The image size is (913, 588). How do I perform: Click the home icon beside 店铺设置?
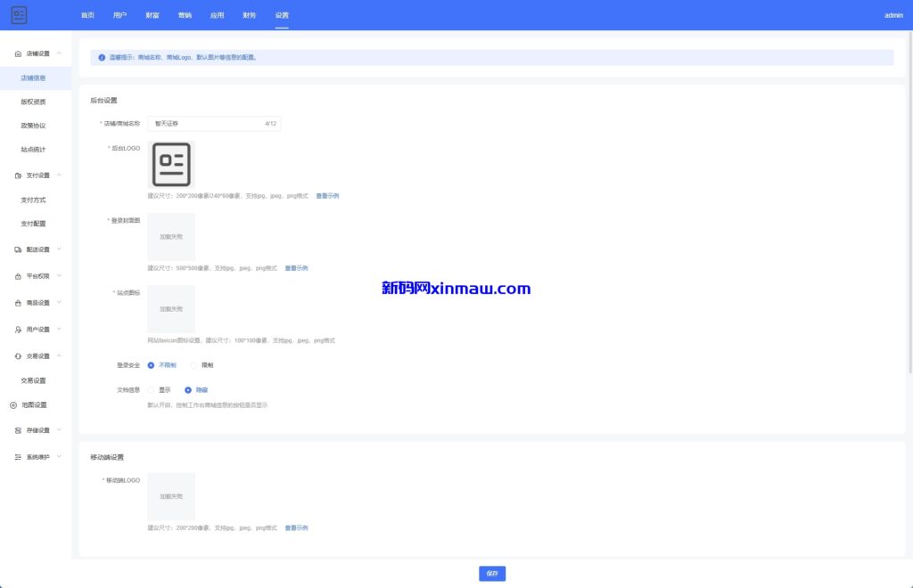pyautogui.click(x=19, y=53)
